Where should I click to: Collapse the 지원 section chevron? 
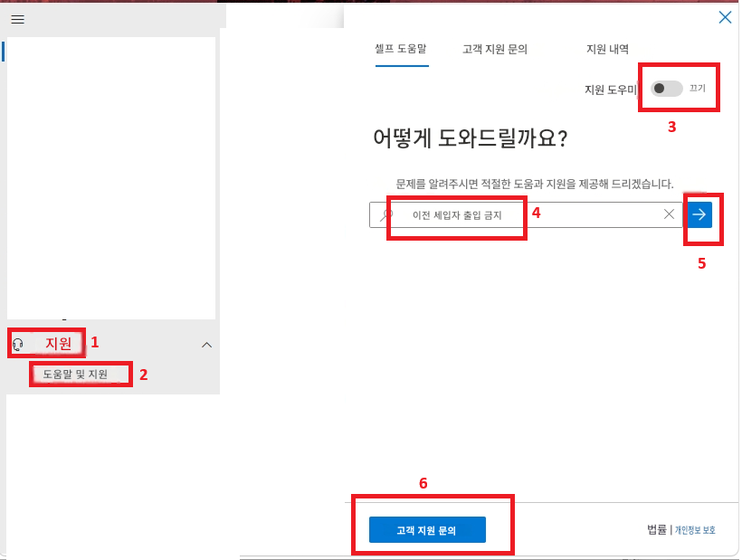[207, 345]
